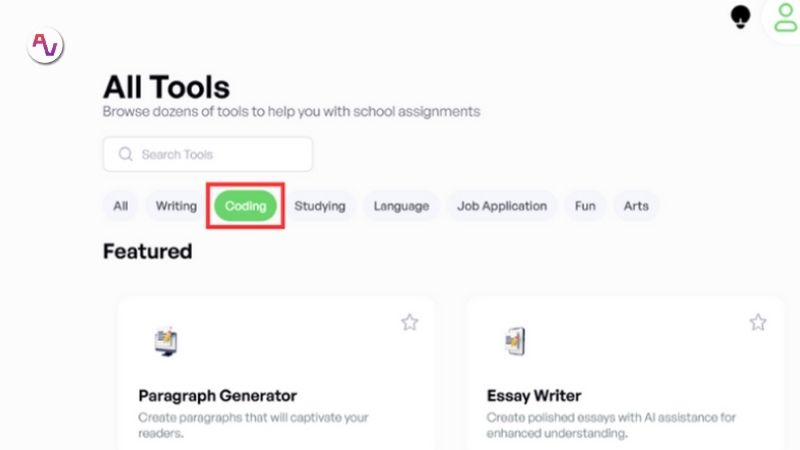Select the Coding category filter
The height and width of the screenshot is (450, 800).
click(x=245, y=206)
